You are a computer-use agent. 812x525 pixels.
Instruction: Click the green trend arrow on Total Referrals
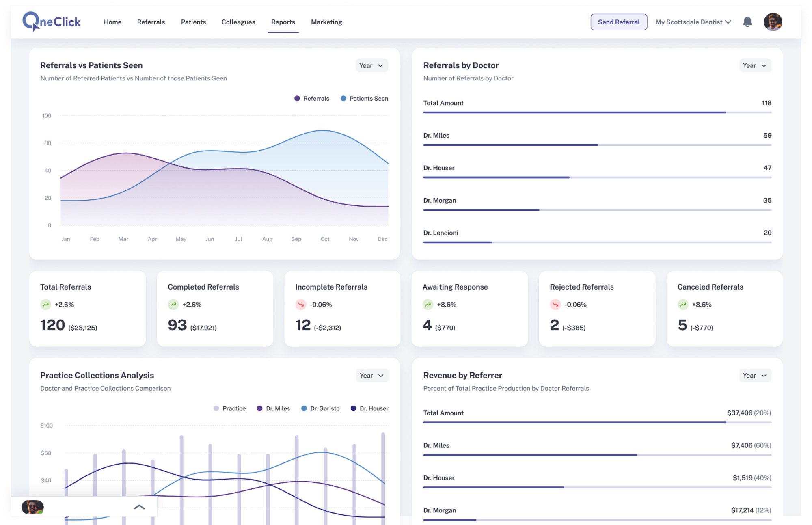(45, 304)
